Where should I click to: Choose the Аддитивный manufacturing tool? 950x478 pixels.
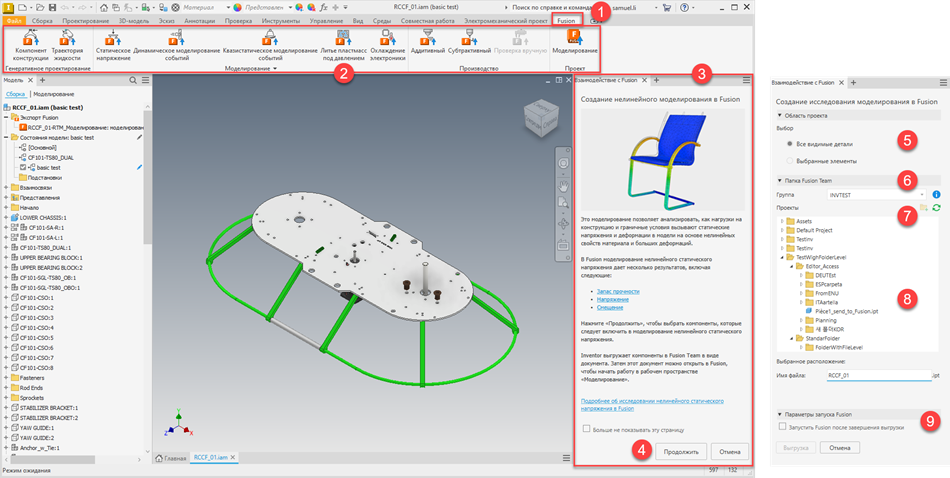click(x=428, y=42)
